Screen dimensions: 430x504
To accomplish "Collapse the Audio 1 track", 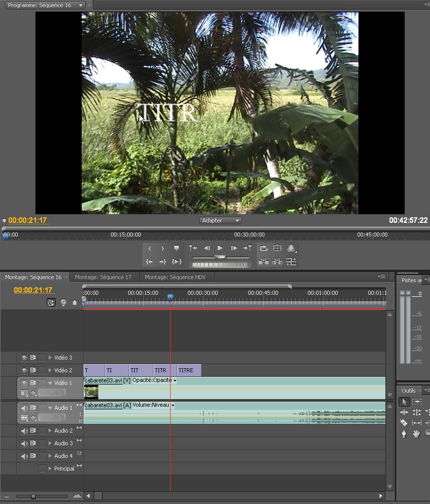I will 50,408.
